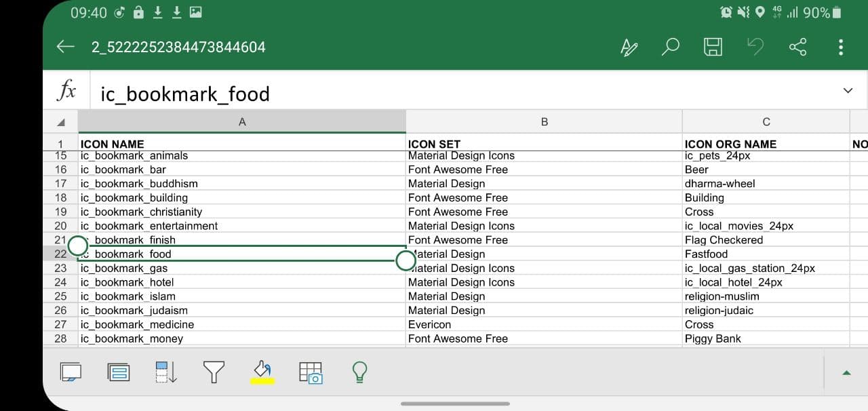The width and height of the screenshot is (868, 411).
Task: Open the search magnifier
Action: (671, 47)
